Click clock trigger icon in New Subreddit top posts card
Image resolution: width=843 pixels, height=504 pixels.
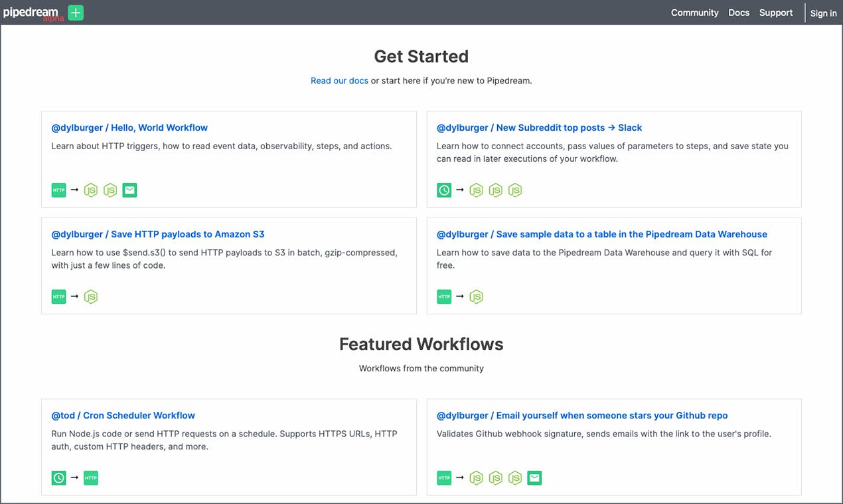[x=444, y=190]
